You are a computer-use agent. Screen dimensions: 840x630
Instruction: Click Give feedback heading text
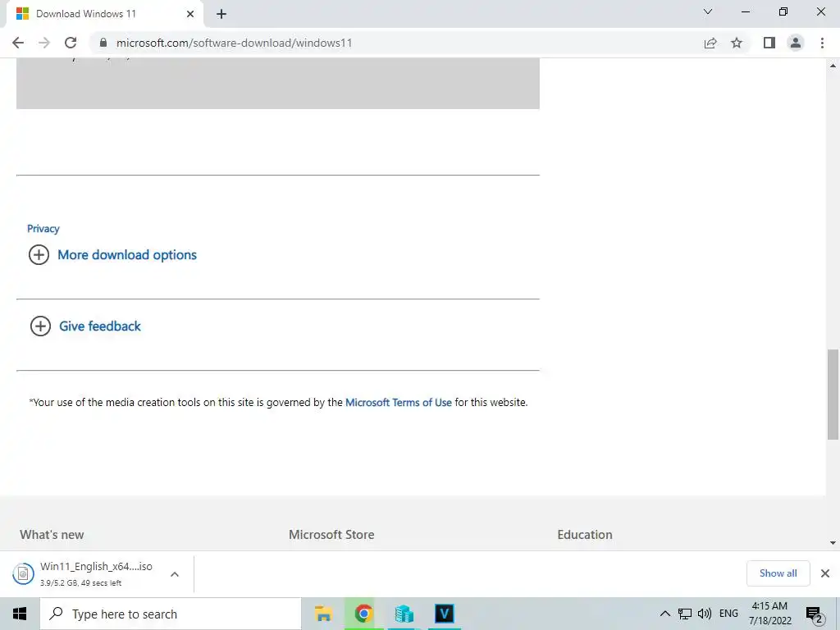click(99, 326)
